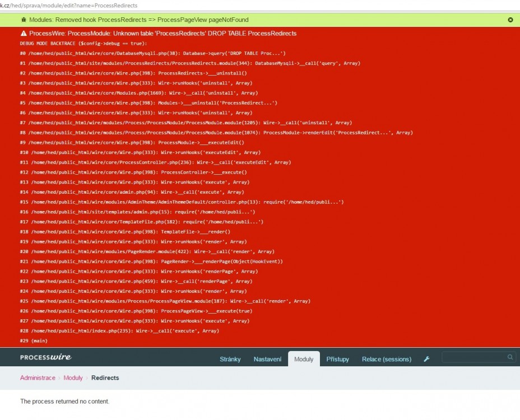The height and width of the screenshot is (420, 520).
Task: Click the magnifier icon in the search box
Action: 510,357
